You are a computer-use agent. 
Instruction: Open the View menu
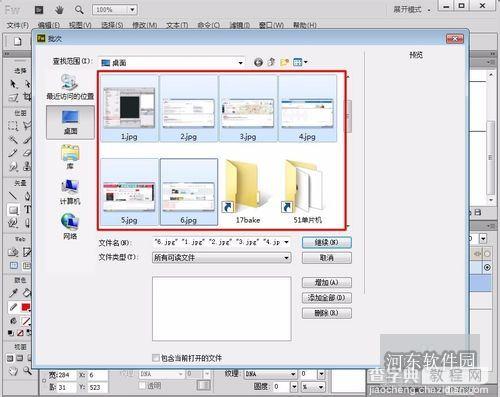(80, 25)
